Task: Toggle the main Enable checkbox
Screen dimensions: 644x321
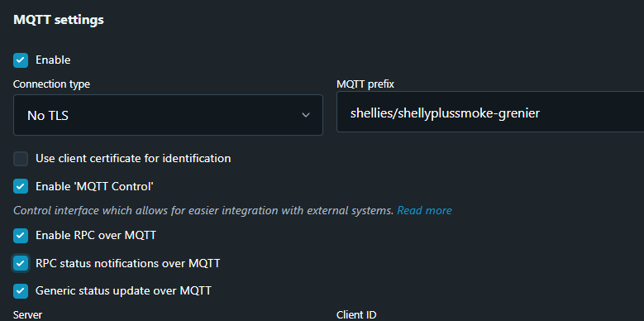Action: (21, 60)
